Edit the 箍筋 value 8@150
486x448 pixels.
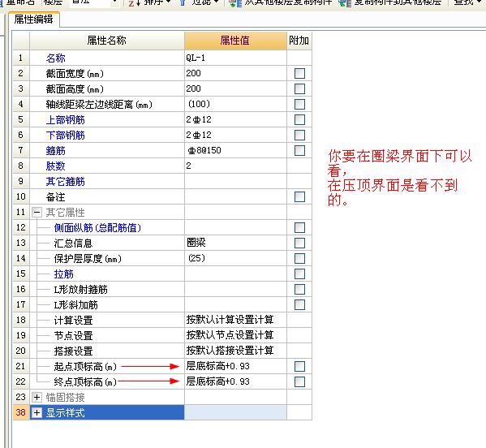click(x=235, y=150)
